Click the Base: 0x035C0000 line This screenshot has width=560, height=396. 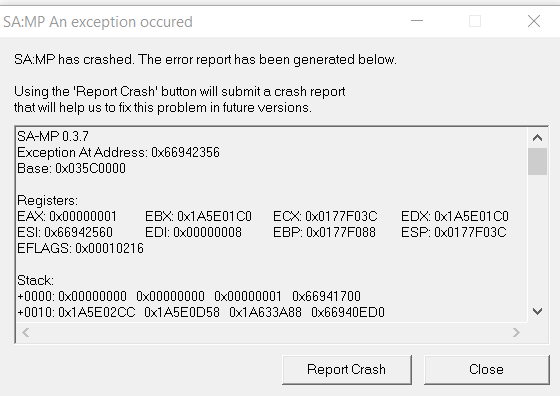pyautogui.click(x=71, y=169)
